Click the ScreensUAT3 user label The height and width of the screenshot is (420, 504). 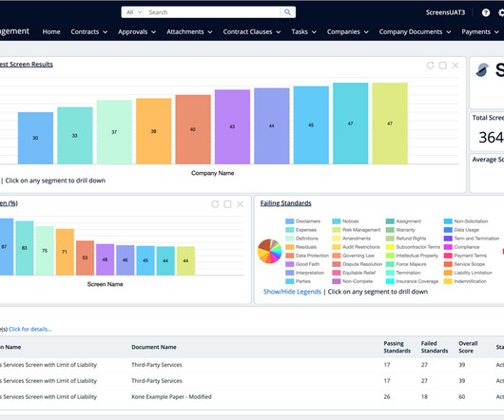(445, 12)
